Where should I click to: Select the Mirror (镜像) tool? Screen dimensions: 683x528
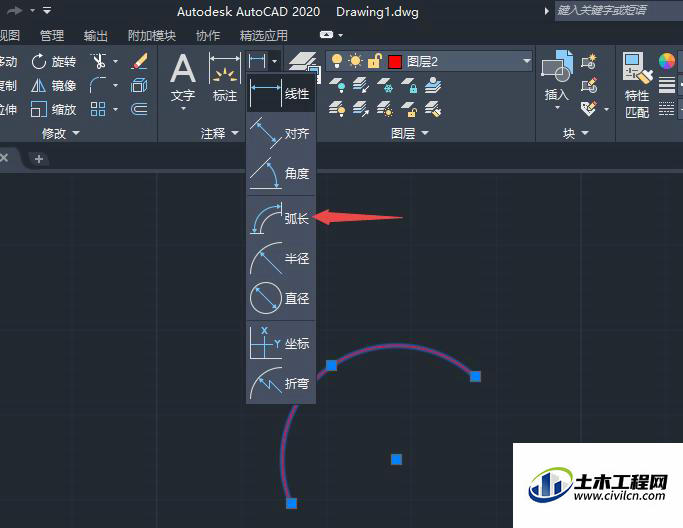[x=54, y=85]
